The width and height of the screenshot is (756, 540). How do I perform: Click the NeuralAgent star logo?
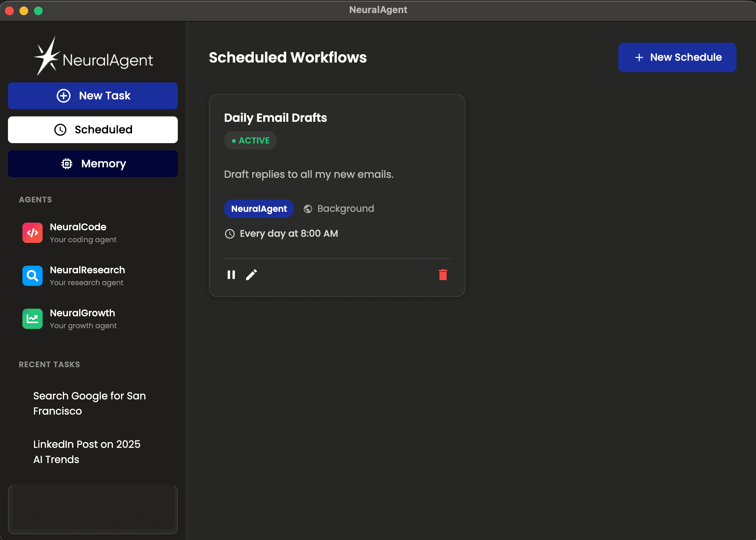click(x=48, y=57)
